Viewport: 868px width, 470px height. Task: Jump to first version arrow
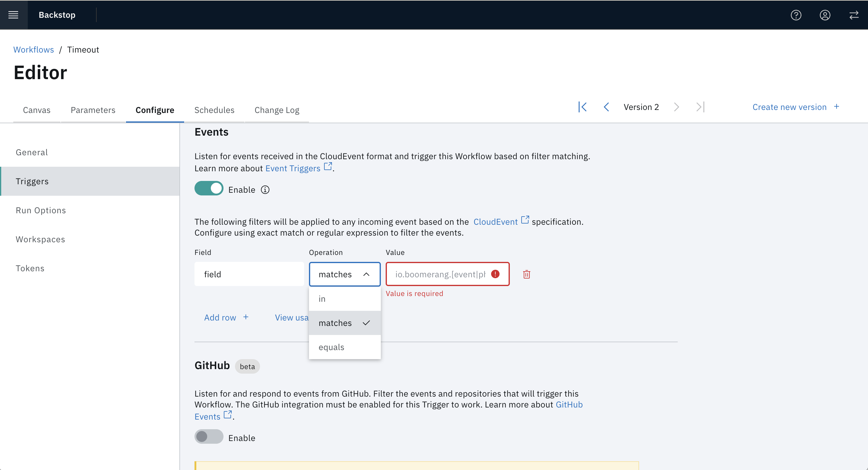(x=583, y=107)
